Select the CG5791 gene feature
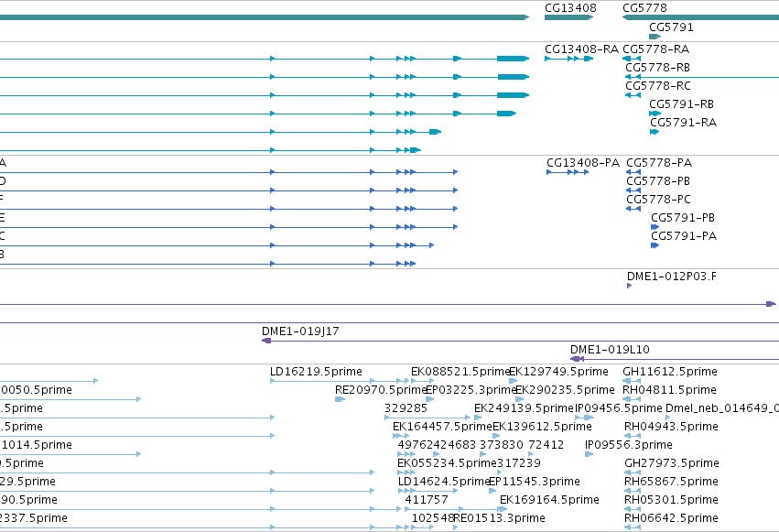 [x=655, y=37]
